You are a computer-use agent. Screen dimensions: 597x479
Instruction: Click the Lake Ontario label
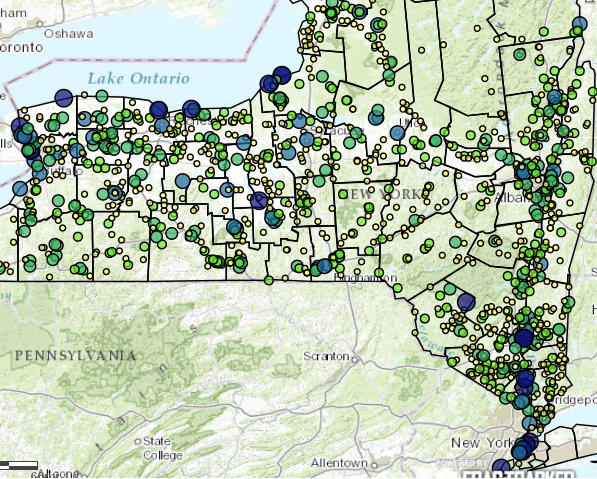(x=139, y=78)
